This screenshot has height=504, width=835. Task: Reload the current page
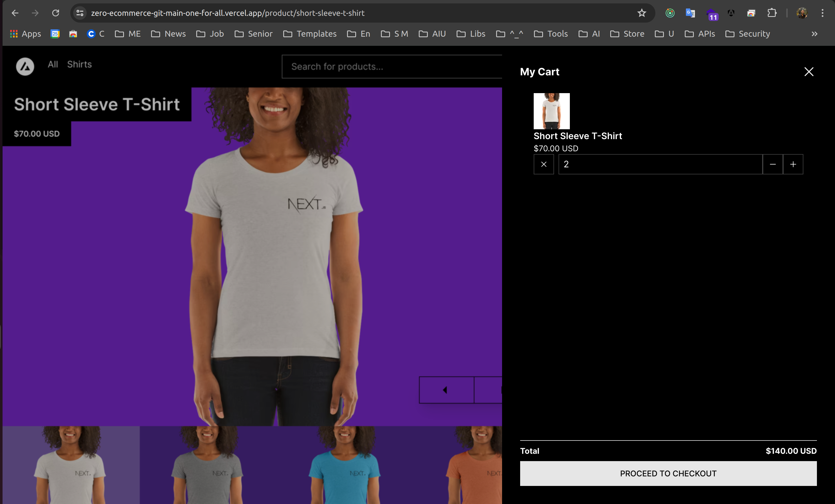[x=56, y=13]
